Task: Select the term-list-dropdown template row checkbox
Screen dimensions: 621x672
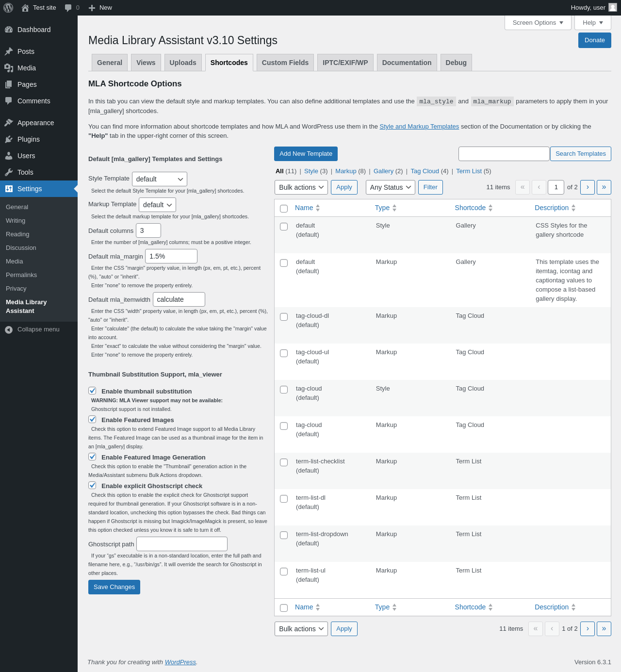Action: 284,535
